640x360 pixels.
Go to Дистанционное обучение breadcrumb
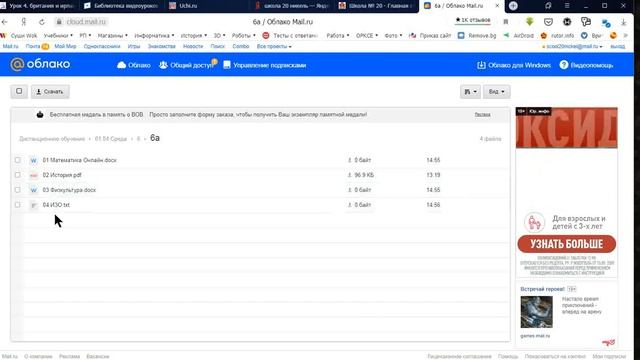pos(52,139)
